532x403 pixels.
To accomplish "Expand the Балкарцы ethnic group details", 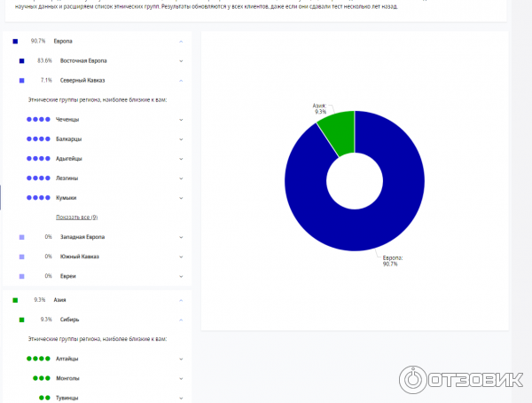I will [x=181, y=138].
